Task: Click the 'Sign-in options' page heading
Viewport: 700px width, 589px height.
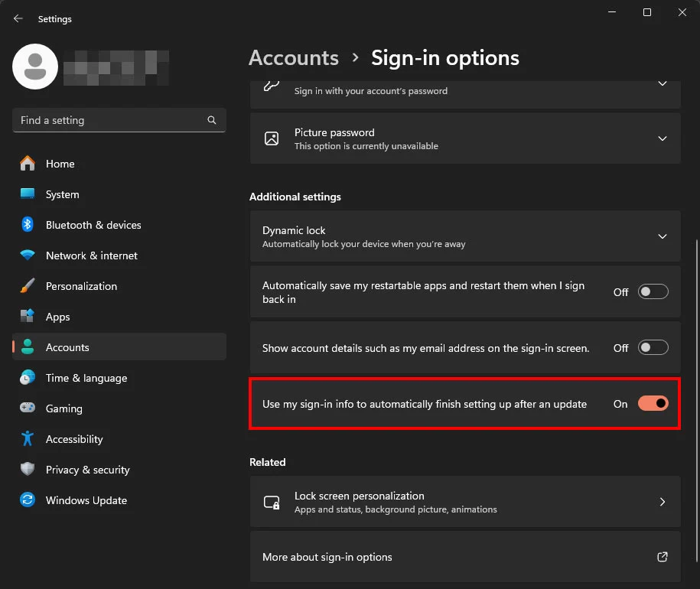Action: 445,58
